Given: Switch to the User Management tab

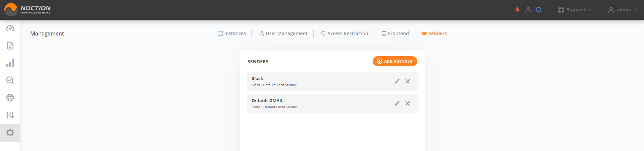Looking at the screenshot, I should [x=283, y=33].
